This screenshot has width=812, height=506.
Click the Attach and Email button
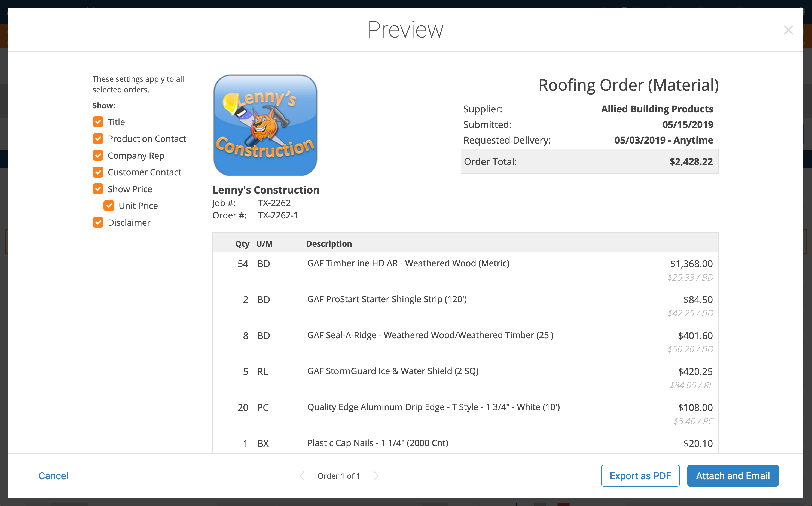(x=733, y=475)
